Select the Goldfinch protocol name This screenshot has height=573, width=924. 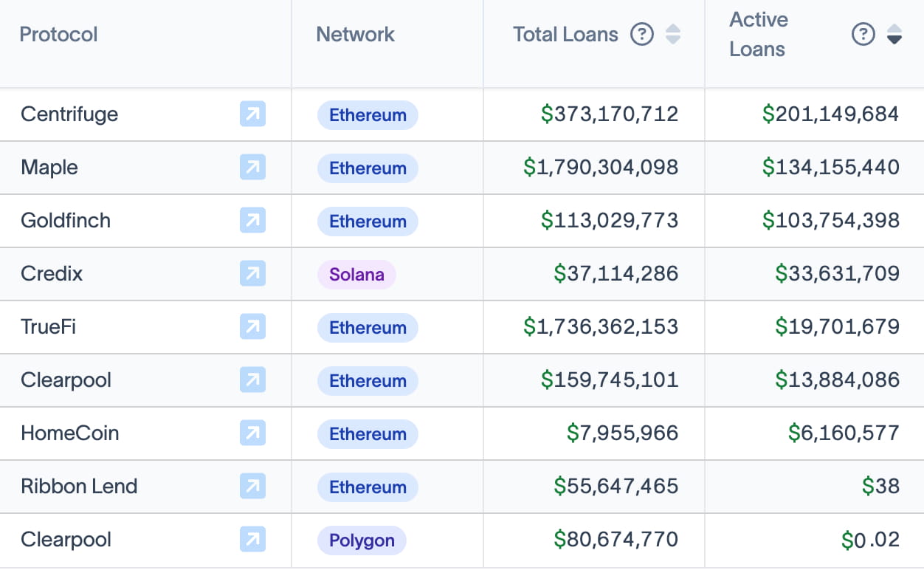[x=66, y=221]
